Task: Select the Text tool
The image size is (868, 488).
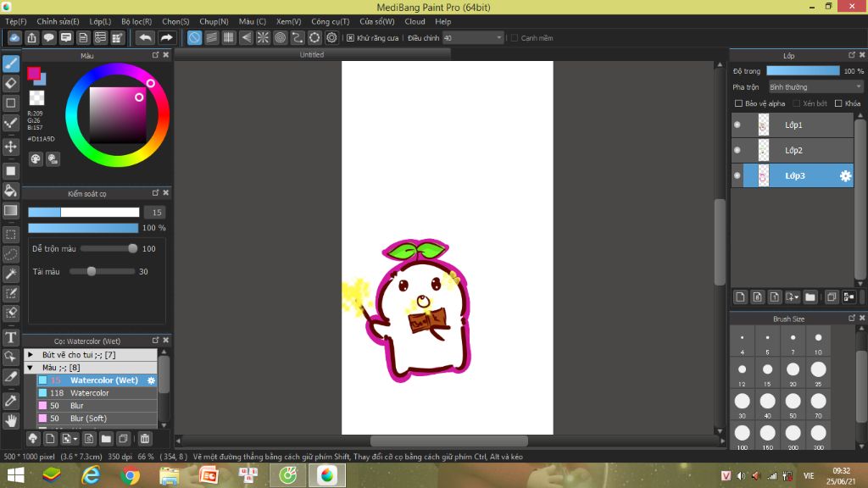Action: click(x=10, y=337)
